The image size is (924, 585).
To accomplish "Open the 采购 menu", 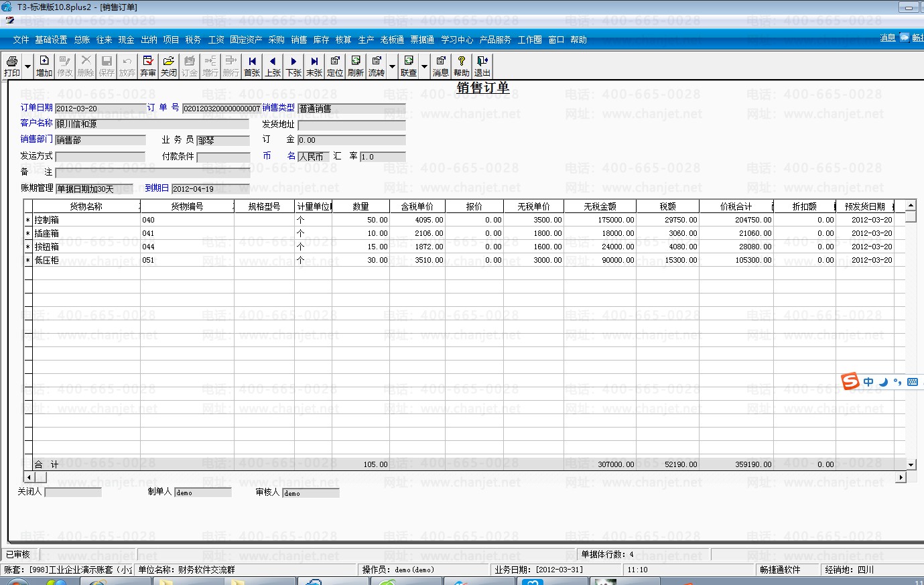I will point(276,40).
